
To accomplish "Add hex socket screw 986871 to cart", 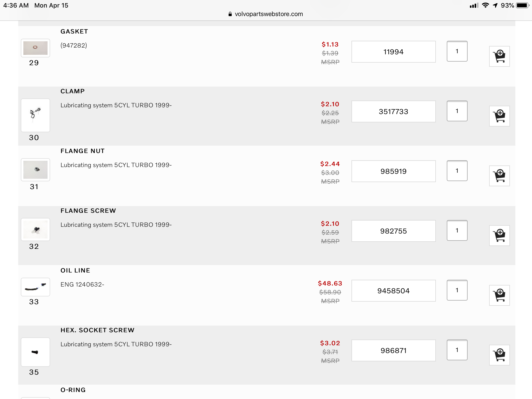I will 499,355.
